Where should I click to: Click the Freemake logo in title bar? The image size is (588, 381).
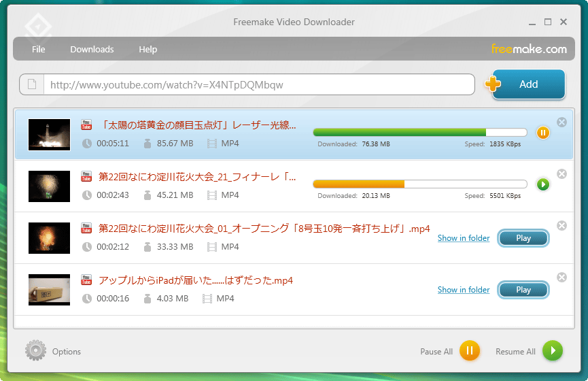(38, 27)
